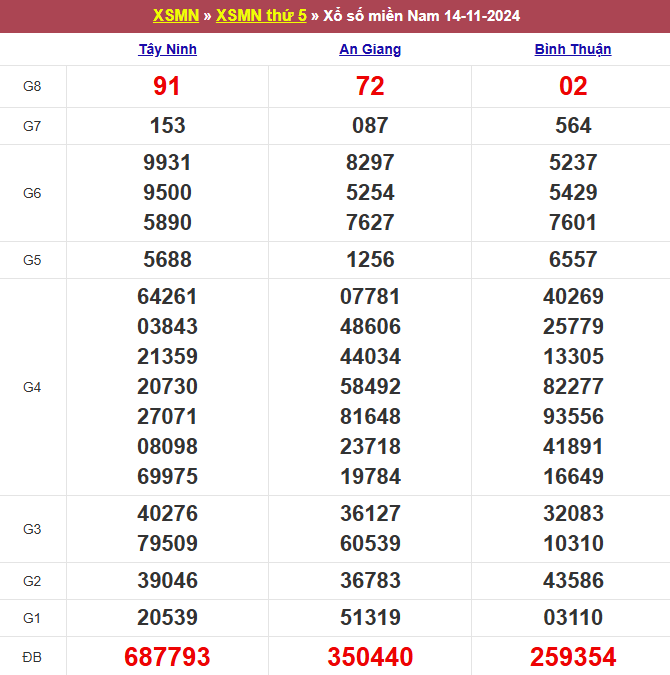
Task: Click G6 number 5254
Action: pyautogui.click(x=370, y=192)
